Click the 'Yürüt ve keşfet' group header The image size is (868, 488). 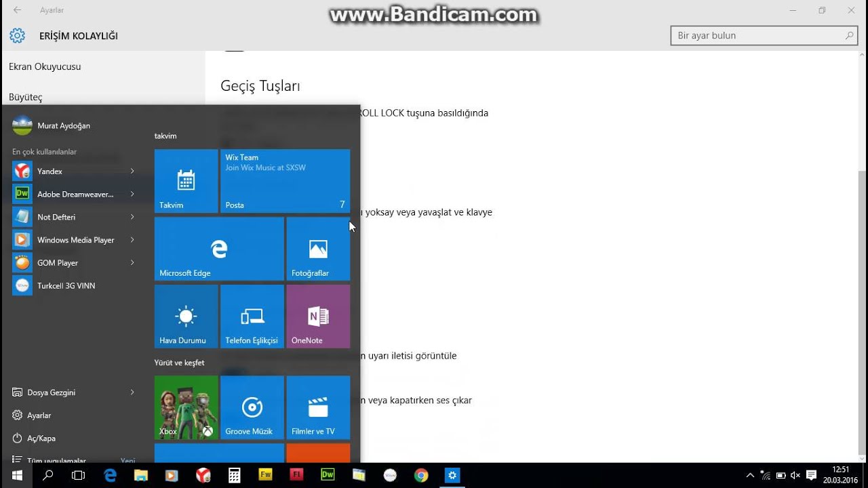point(179,363)
